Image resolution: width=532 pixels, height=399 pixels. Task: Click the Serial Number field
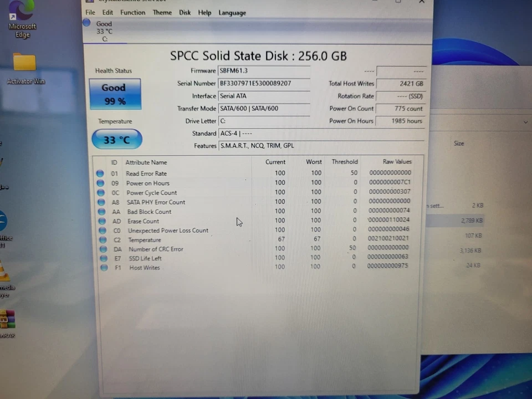click(264, 84)
